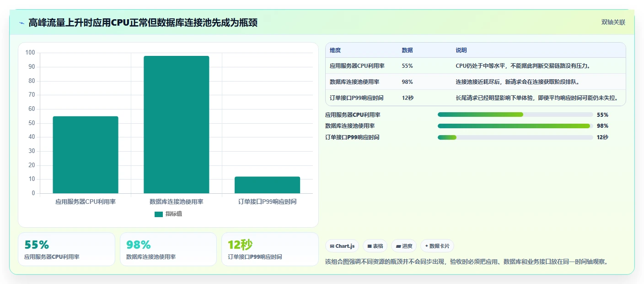This screenshot has height=284, width=644.
Task: Click the 12秒 label beside progress bar
Action: click(602, 137)
